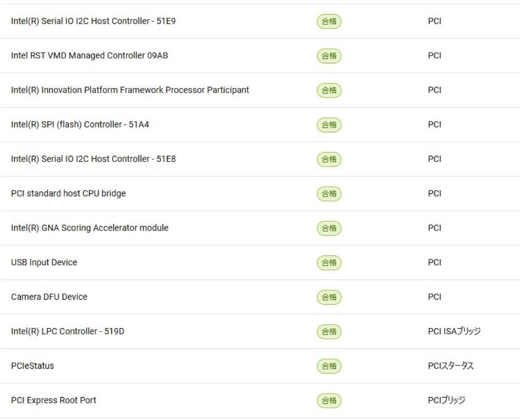Screen dimensions: 520x420
Task: Select Intel RST VMD Managed Controller 09AB
Action: pos(89,55)
